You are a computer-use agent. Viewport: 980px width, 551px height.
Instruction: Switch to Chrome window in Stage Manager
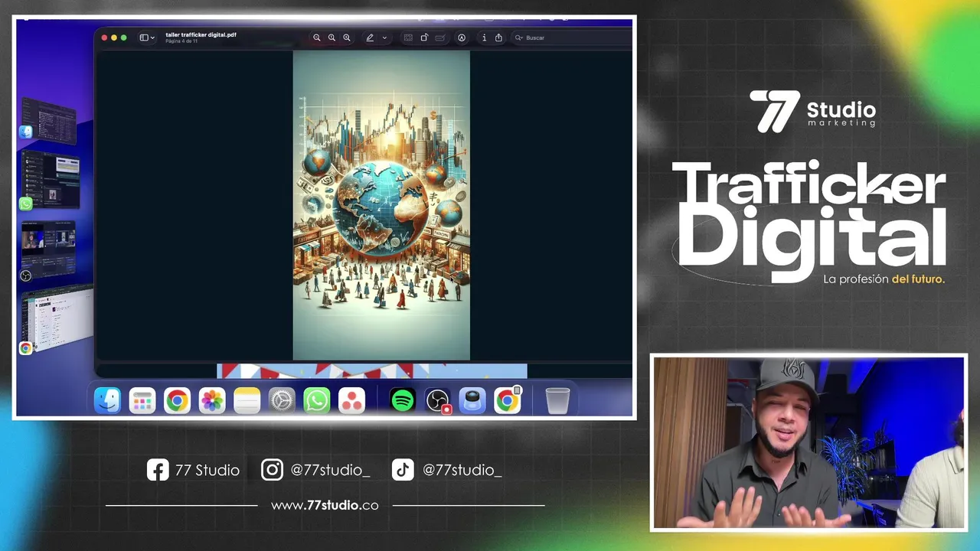click(x=58, y=320)
